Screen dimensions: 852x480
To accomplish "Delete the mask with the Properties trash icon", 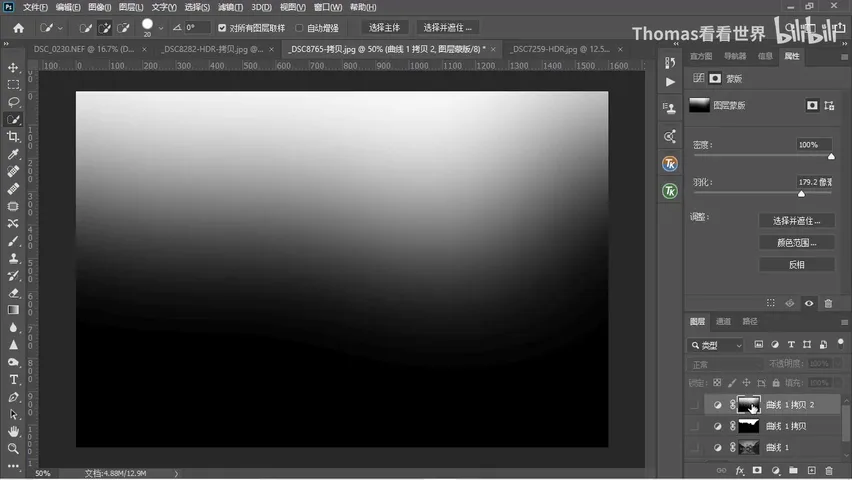I will 828,303.
